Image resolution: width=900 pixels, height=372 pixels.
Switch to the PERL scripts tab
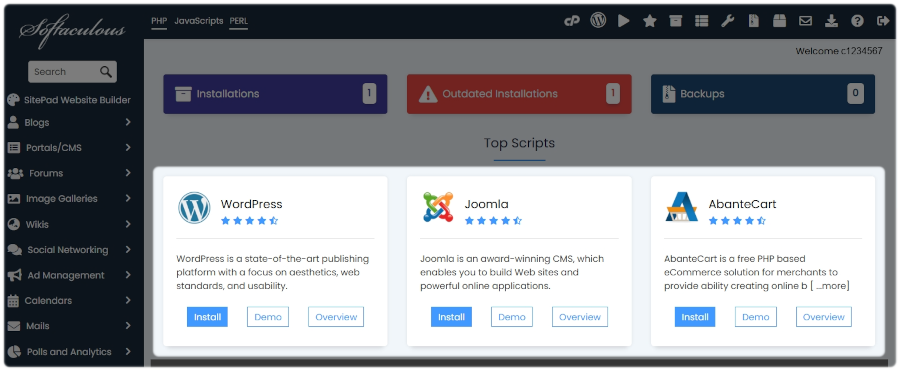point(239,21)
